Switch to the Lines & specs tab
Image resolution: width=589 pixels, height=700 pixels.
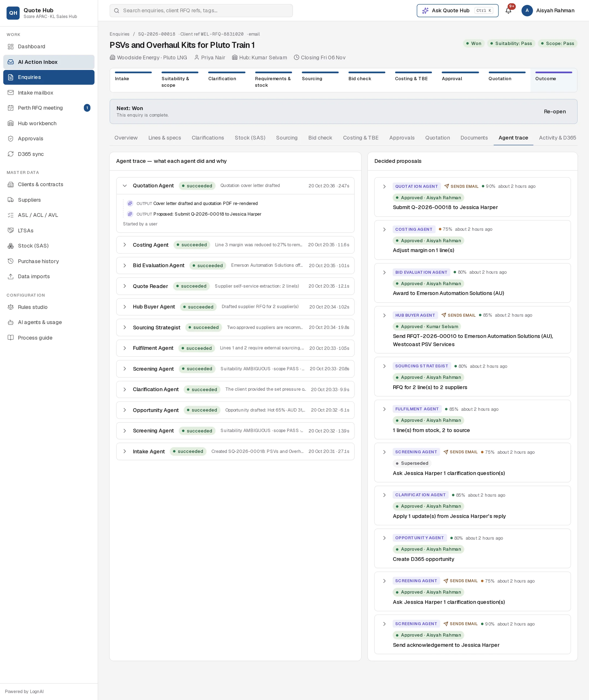tap(165, 138)
